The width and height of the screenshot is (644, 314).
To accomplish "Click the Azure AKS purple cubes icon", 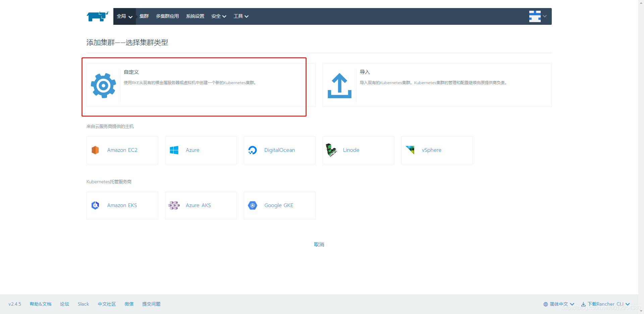I will pos(174,205).
